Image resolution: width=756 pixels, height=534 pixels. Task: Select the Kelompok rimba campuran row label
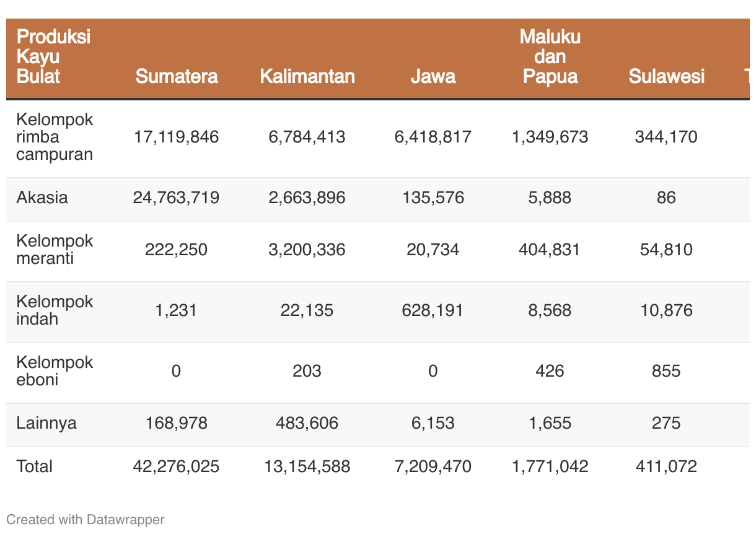coord(55,137)
